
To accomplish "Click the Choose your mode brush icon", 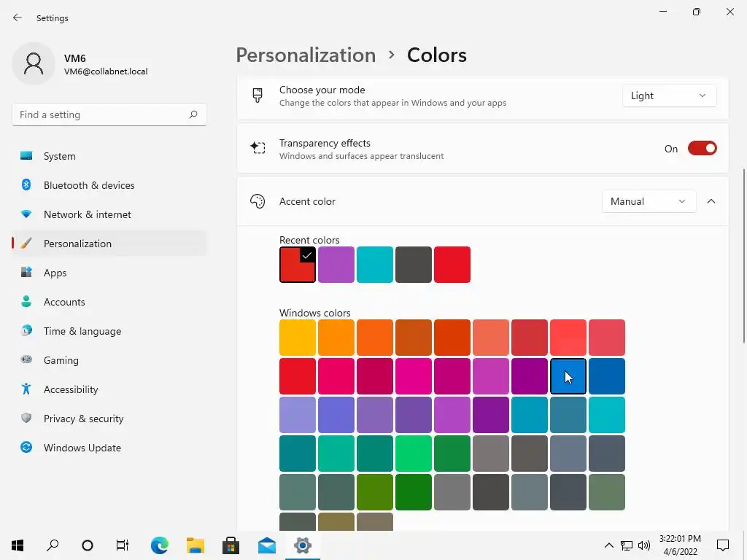I will pos(258,96).
